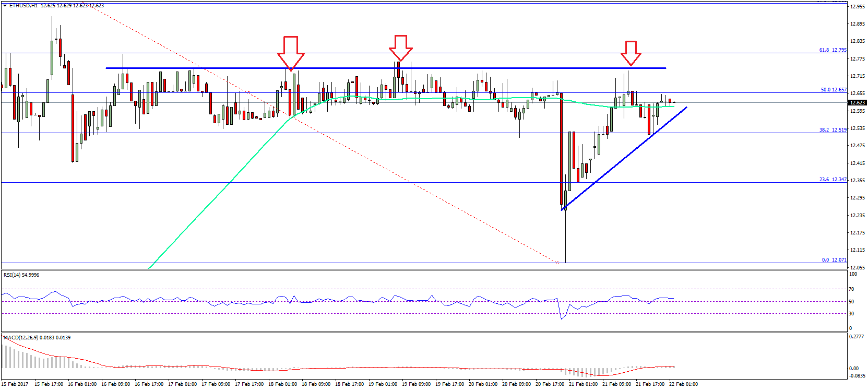This screenshot has height=390, width=868.
Task: Click 12.295 on the price axis
Action: coord(857,198)
